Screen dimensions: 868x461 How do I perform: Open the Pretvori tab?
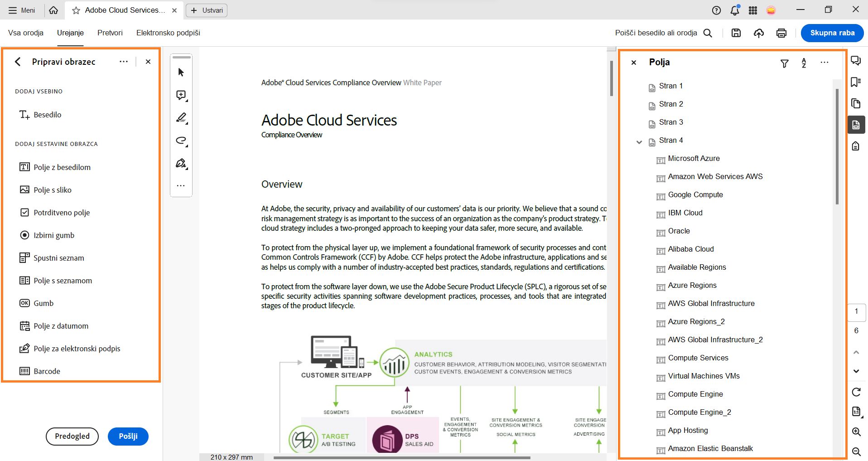[110, 33]
